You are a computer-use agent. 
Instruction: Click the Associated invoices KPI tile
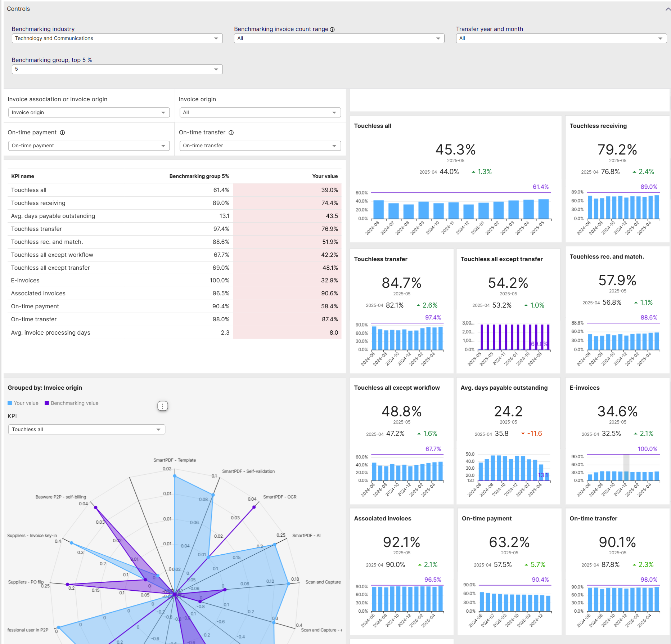(x=401, y=569)
